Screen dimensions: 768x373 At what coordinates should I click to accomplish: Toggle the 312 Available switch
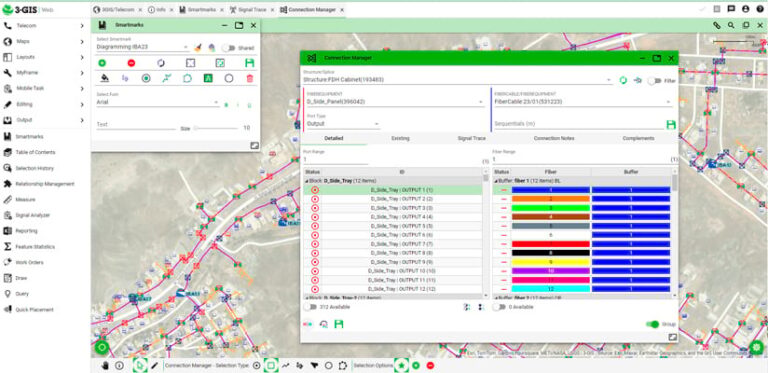tap(309, 307)
